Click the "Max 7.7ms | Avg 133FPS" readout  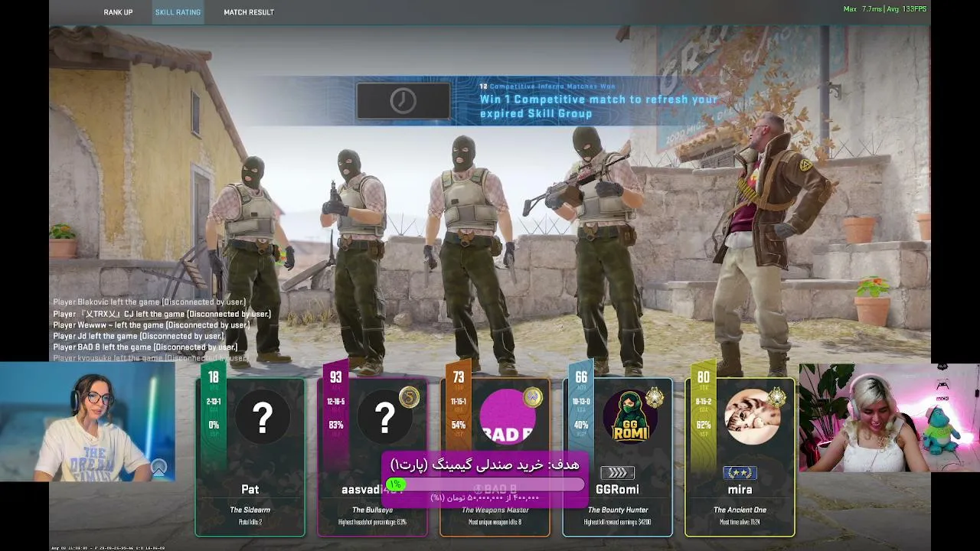(x=885, y=9)
